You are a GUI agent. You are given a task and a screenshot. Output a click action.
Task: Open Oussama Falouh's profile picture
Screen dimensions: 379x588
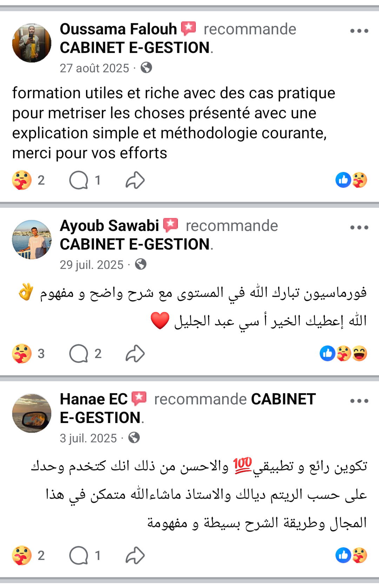tap(32, 43)
